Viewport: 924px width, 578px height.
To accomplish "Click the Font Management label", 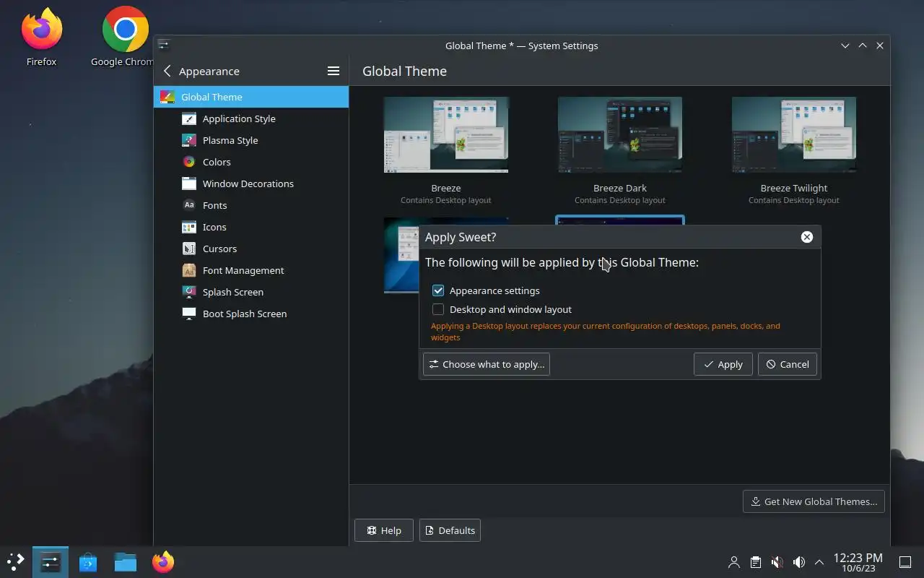I will (243, 270).
